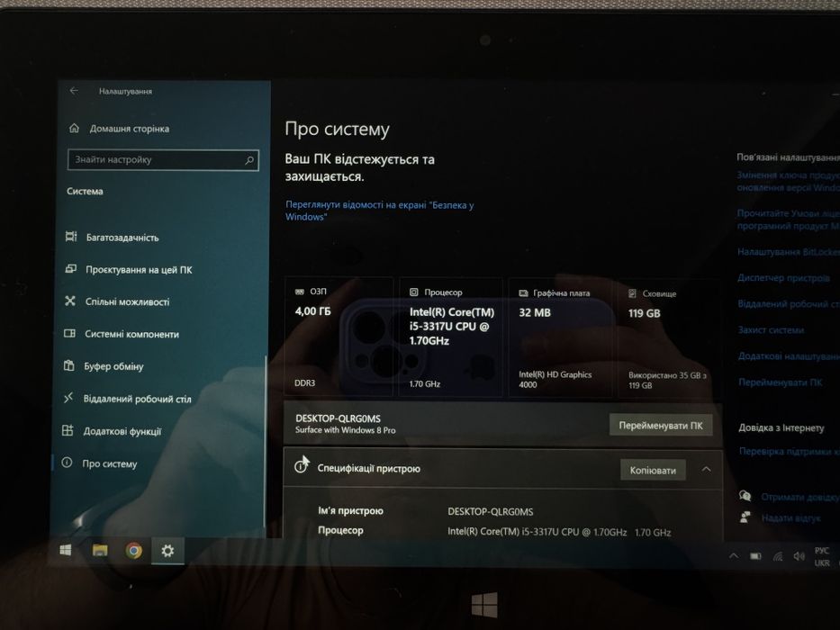Click the ОЗП memory card icon
Screen dimensions: 840x630
point(300,292)
